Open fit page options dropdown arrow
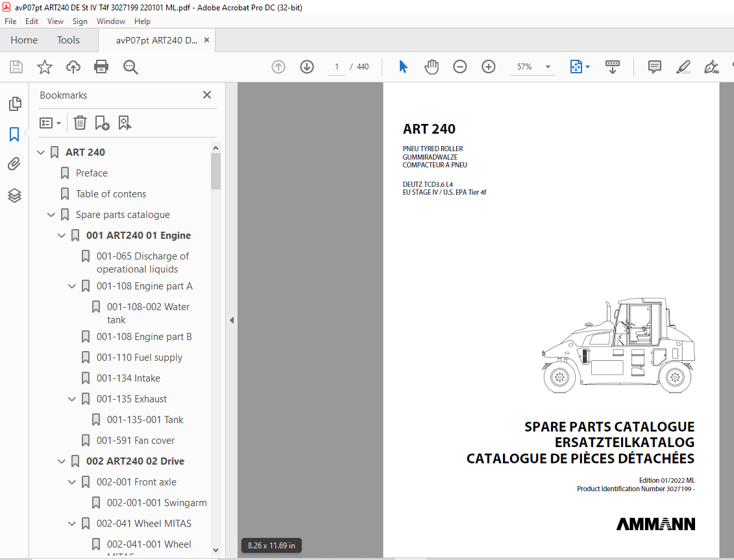This screenshot has width=734, height=560. [x=587, y=67]
